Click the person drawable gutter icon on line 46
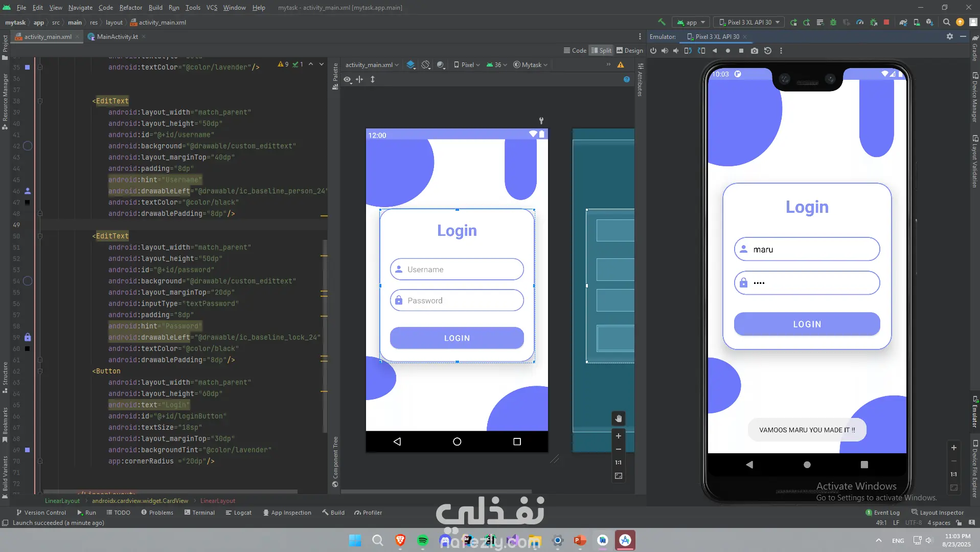Screen dimensions: 980x552 click(28, 191)
